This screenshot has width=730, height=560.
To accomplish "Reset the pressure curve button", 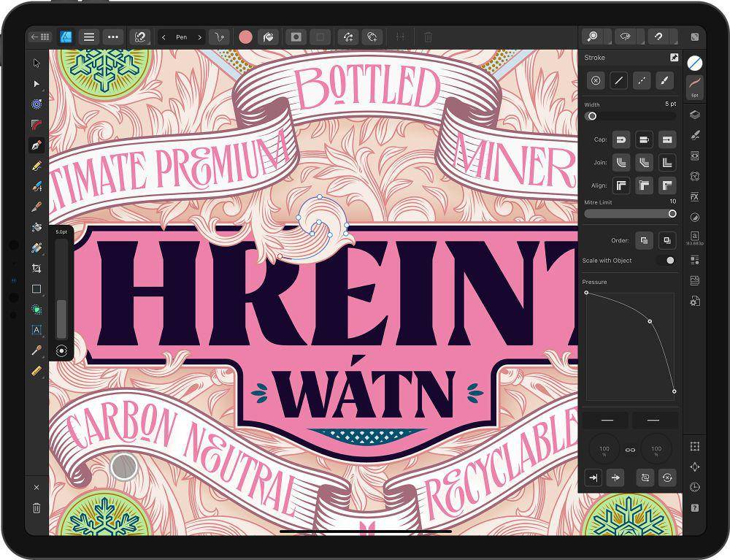I will tap(667, 477).
